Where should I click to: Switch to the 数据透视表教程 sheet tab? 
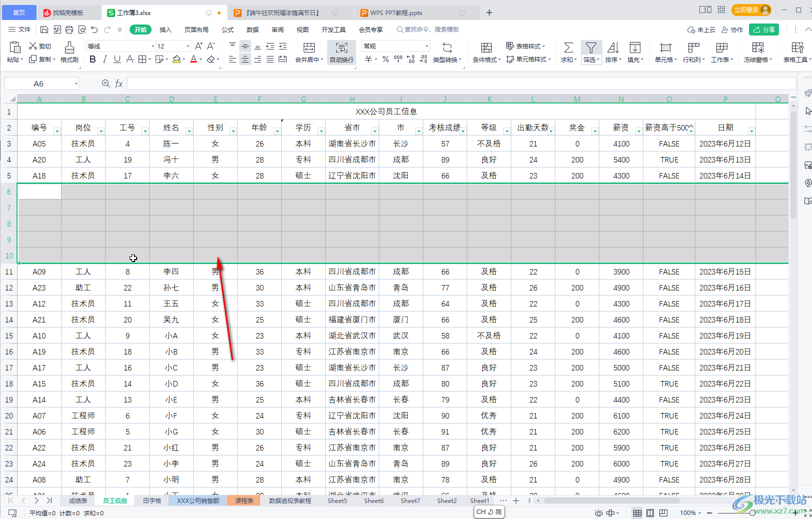click(x=290, y=500)
